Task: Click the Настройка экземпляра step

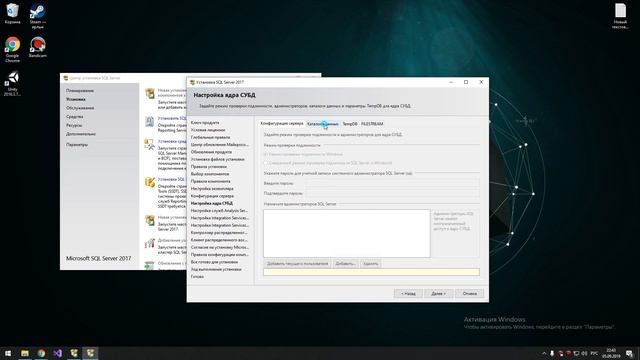Action: (212, 189)
